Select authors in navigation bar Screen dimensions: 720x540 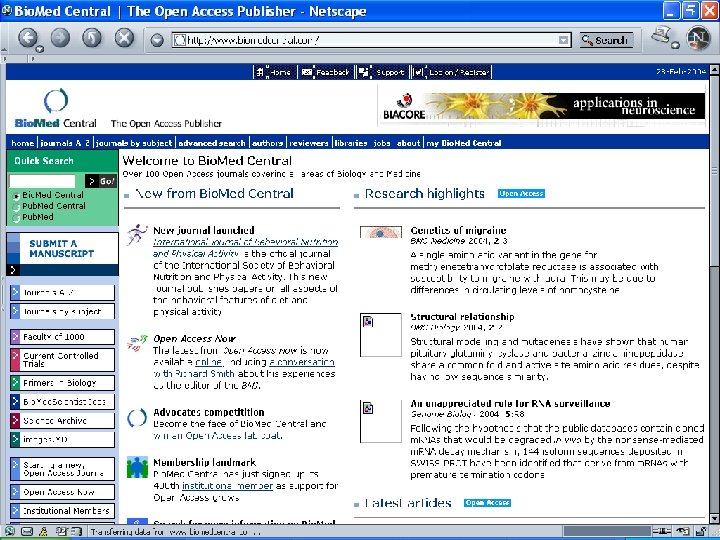(267, 143)
